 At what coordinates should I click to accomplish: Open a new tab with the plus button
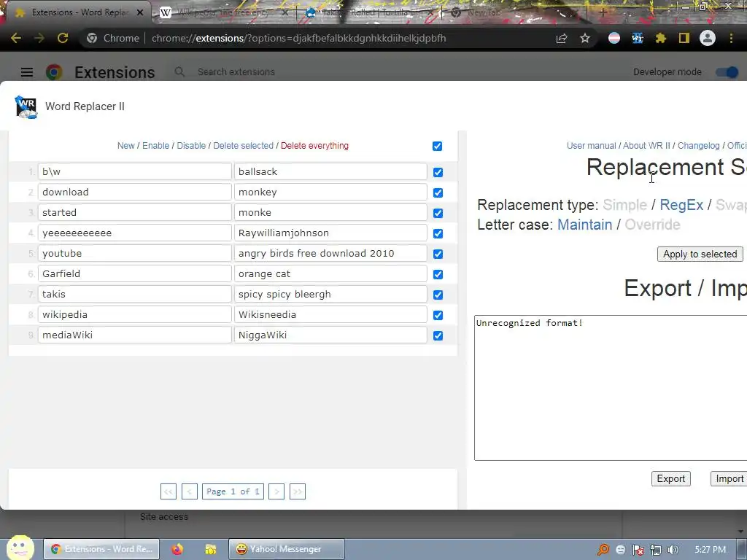[603, 12]
